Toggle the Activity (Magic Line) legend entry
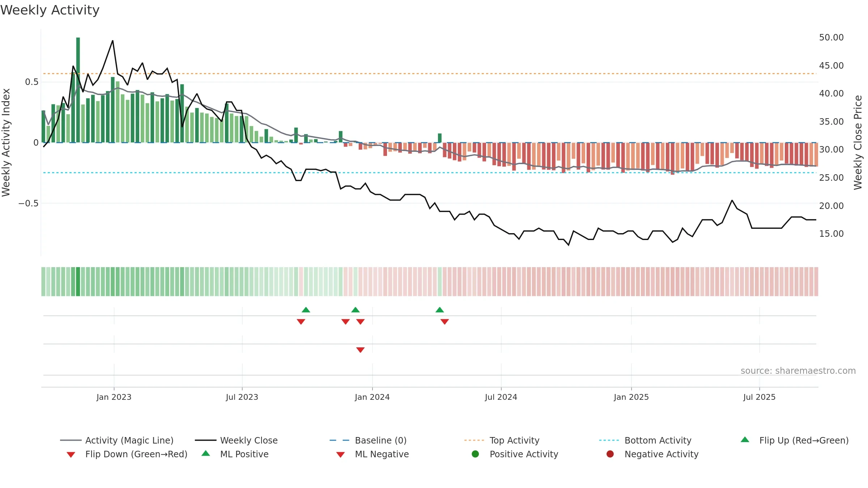This screenshot has height=488, width=868. click(x=117, y=440)
